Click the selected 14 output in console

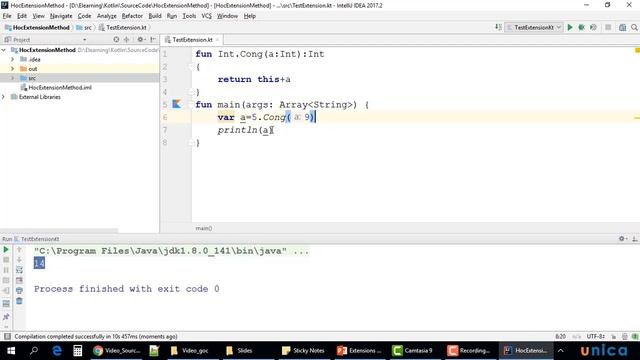tap(39, 263)
